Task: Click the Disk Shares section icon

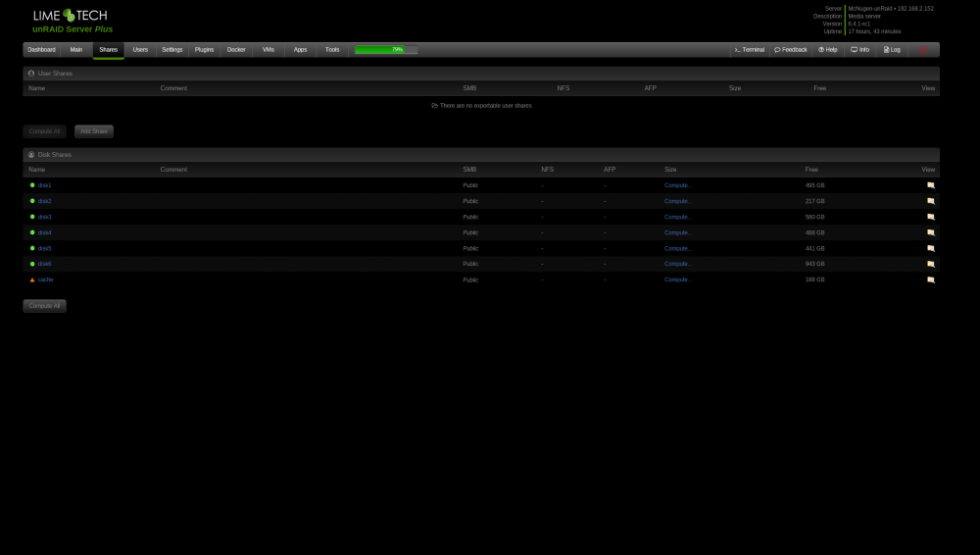Action: (x=31, y=155)
